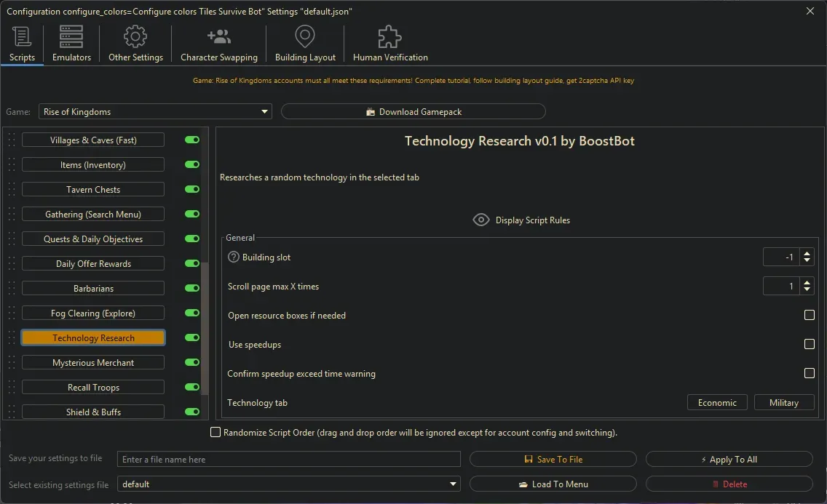The width and height of the screenshot is (827, 504).
Task: Select the Character Swapping icon
Action: pos(218,36)
